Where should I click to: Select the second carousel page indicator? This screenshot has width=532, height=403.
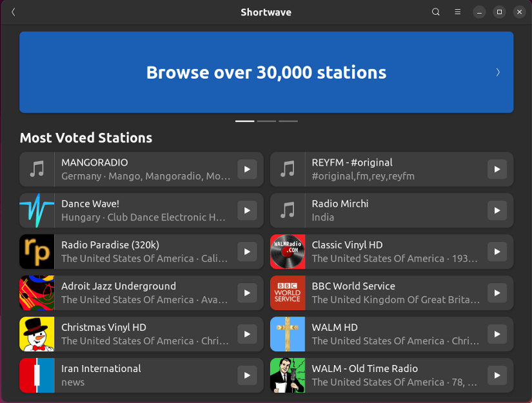pyautogui.click(x=266, y=121)
